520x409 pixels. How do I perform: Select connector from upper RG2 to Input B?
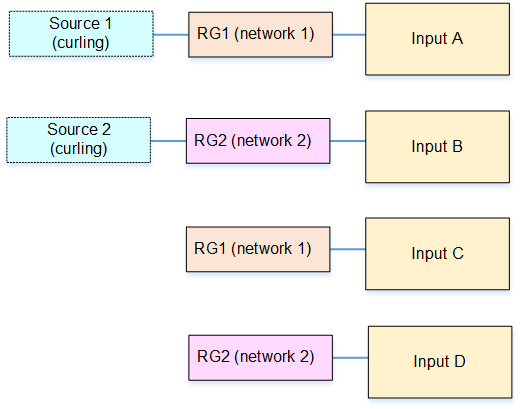348,141
